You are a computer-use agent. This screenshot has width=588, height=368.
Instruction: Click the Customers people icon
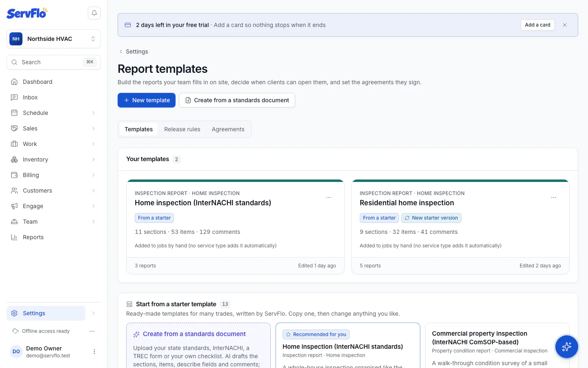click(14, 191)
